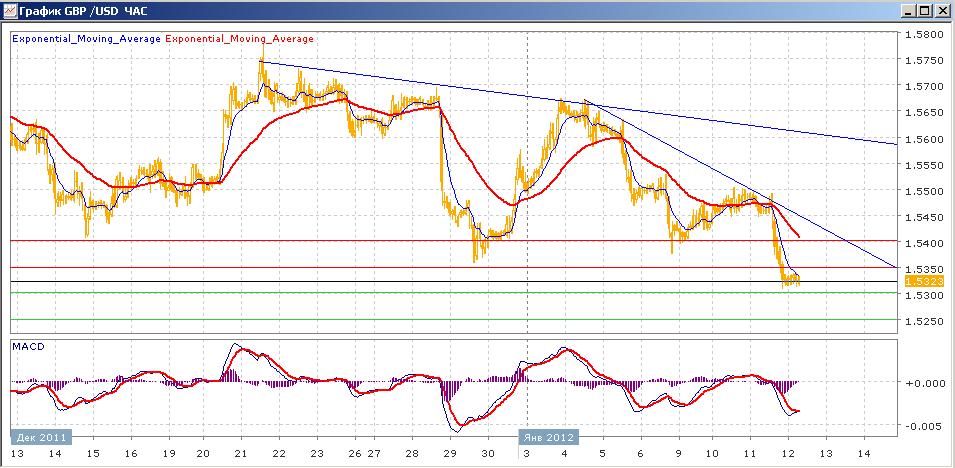Viewport: 955px width, 468px height.
Task: Click date 21 on the time axis
Action: coord(241,454)
